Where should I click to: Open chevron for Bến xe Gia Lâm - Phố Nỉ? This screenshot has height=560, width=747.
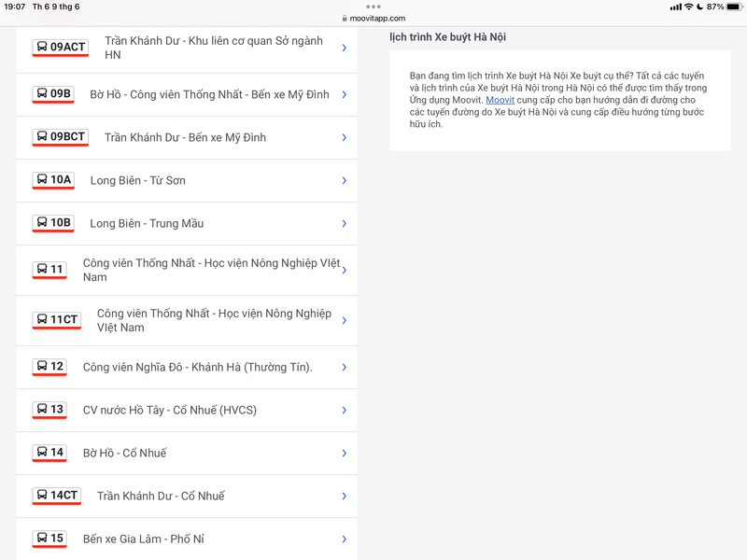point(344,539)
